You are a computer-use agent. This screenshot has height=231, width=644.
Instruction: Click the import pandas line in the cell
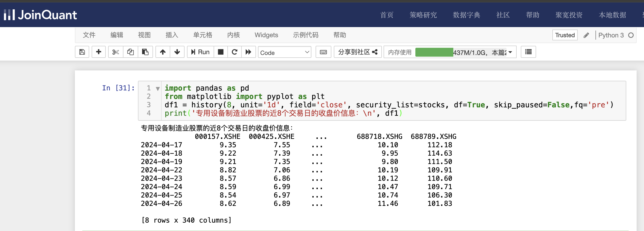(207, 88)
